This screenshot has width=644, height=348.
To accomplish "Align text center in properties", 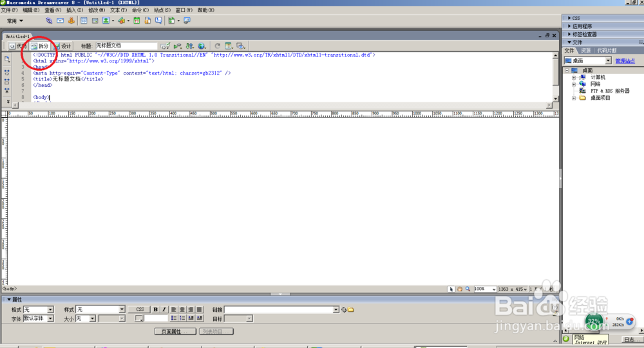I will tap(182, 309).
